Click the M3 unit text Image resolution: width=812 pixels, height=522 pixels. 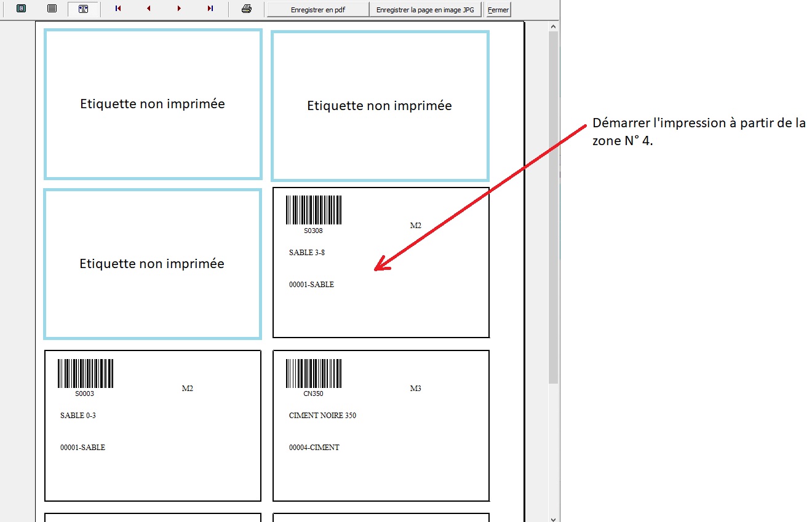[416, 389]
